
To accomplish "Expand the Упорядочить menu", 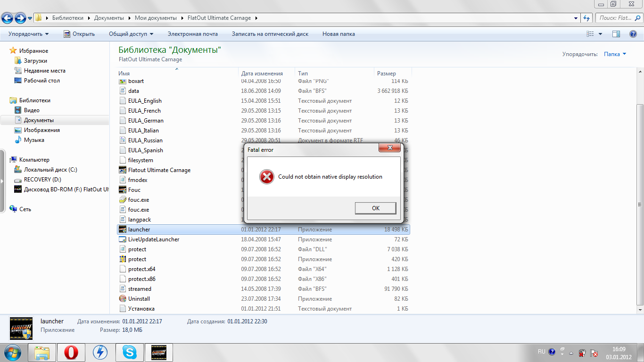I will click(x=28, y=34).
